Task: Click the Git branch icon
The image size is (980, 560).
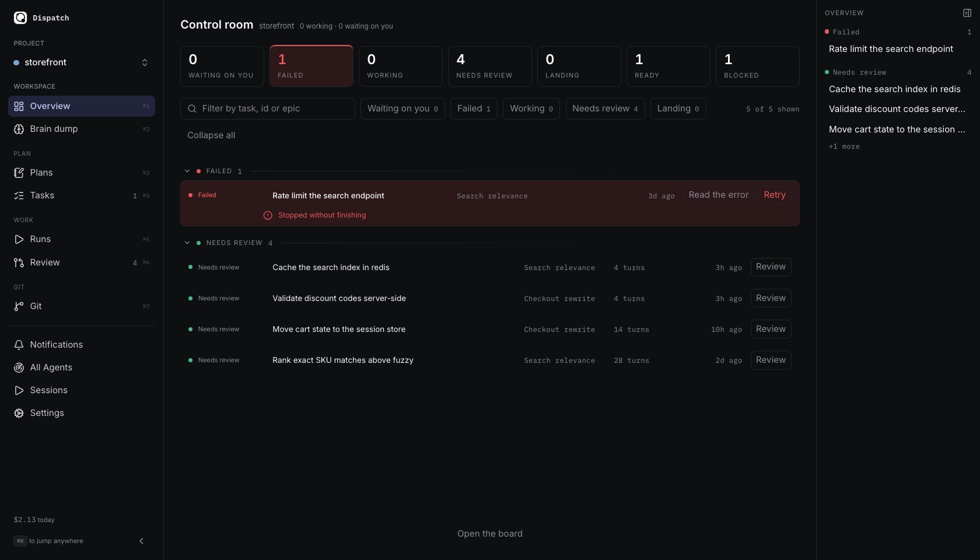Action: pos(19,306)
